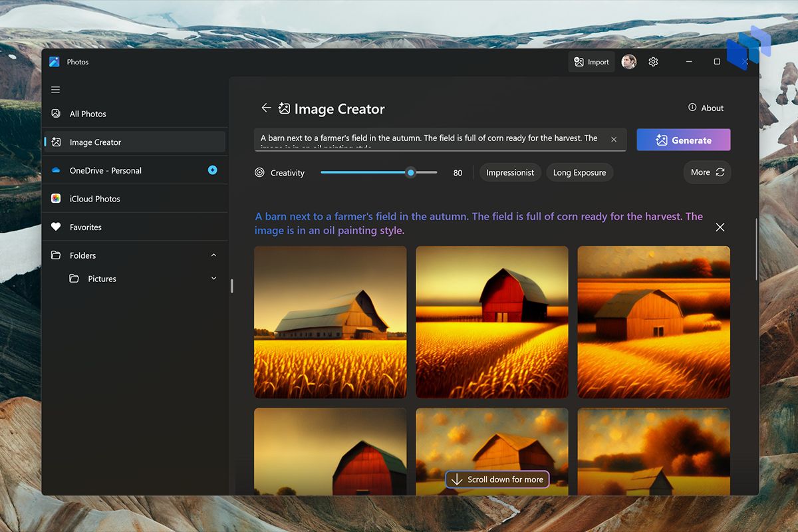Clear the prompt with the X icon
Screen dimensions: 798x532
614,140
